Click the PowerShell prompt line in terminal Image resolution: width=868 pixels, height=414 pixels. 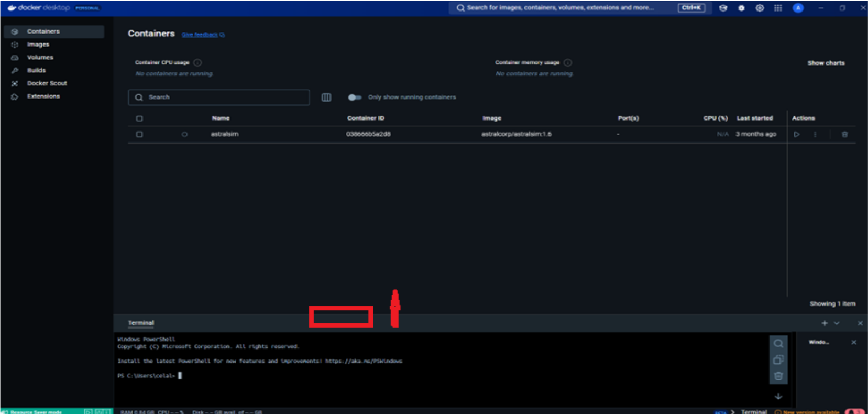150,376
